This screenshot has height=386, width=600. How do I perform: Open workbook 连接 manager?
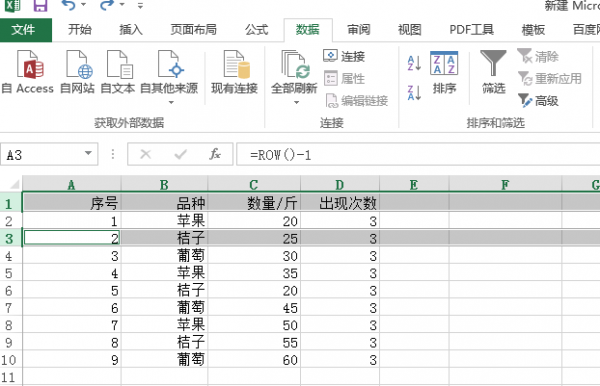(x=344, y=56)
